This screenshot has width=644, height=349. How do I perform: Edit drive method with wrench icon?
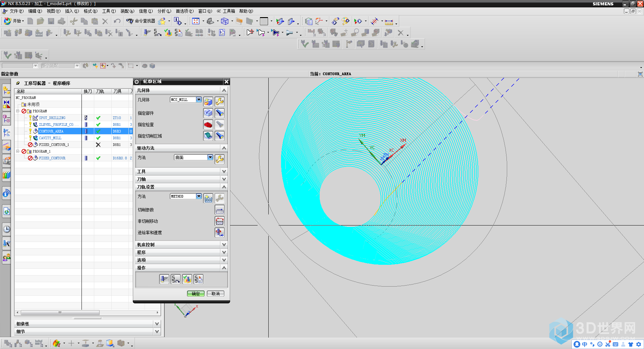pyautogui.click(x=220, y=159)
